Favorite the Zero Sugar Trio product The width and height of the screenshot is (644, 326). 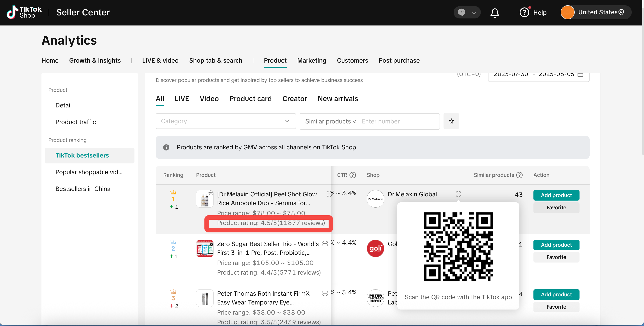(x=556, y=257)
